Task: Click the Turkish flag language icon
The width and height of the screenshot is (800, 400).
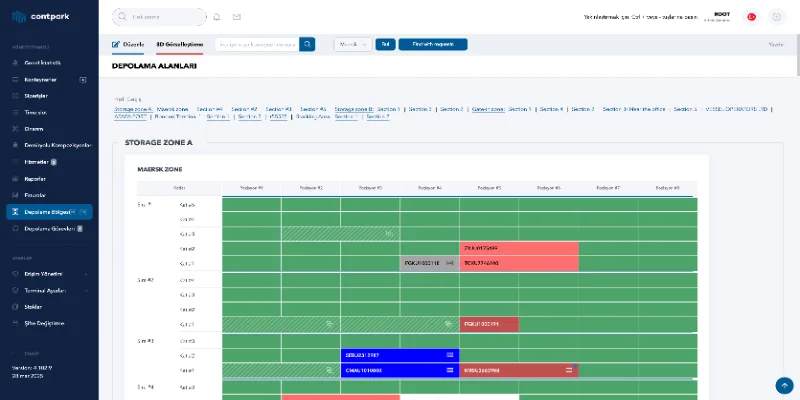Action: pos(750,17)
